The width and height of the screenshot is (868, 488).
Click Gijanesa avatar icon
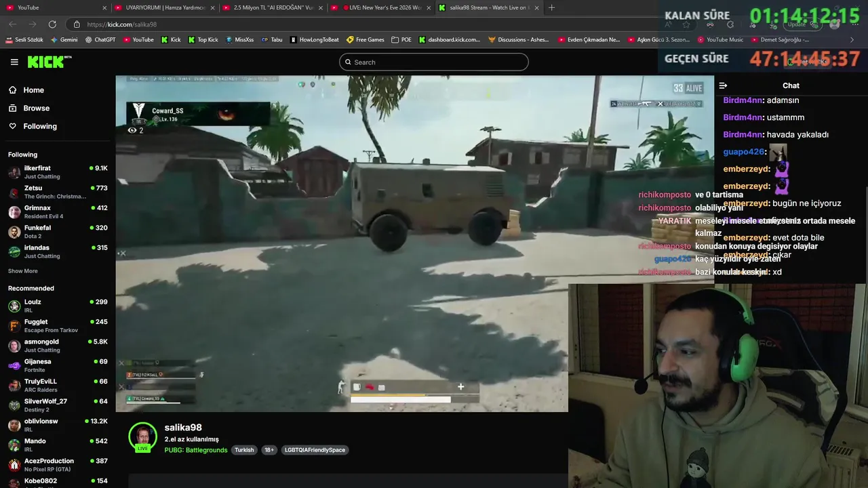point(14,366)
